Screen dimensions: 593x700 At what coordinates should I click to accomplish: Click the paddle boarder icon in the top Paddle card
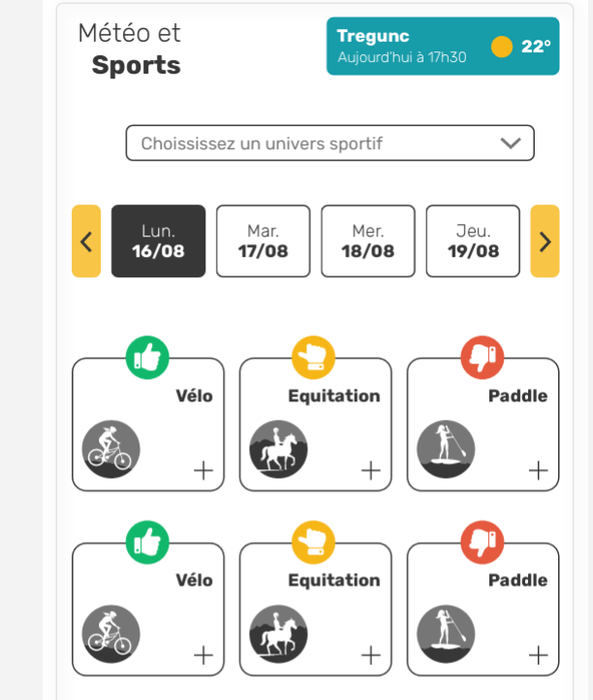pos(446,449)
